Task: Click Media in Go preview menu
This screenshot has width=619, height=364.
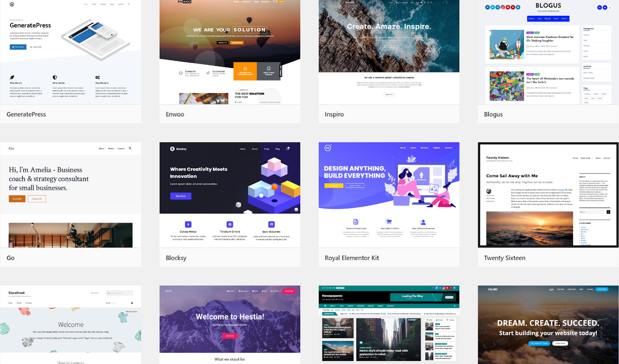Action: tap(111, 149)
